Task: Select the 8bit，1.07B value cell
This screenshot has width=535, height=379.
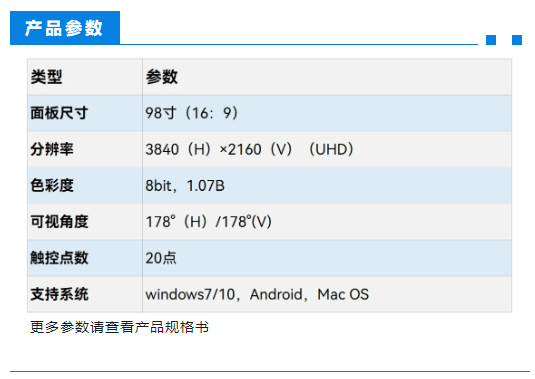Action: click(x=327, y=186)
